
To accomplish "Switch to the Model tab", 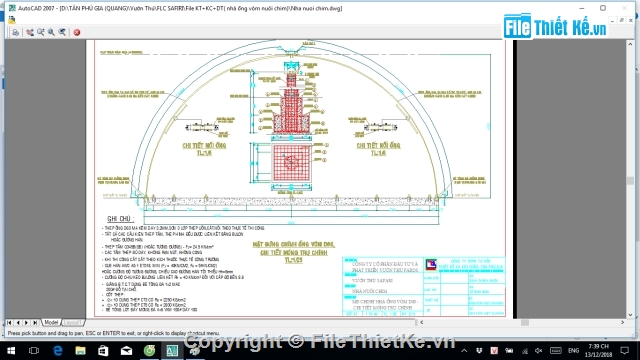I will (51, 322).
